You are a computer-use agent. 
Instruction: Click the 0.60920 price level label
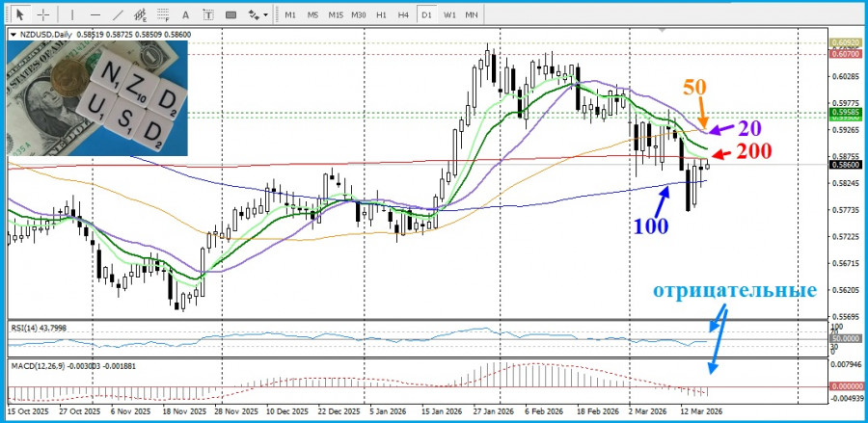pyautogui.click(x=844, y=42)
